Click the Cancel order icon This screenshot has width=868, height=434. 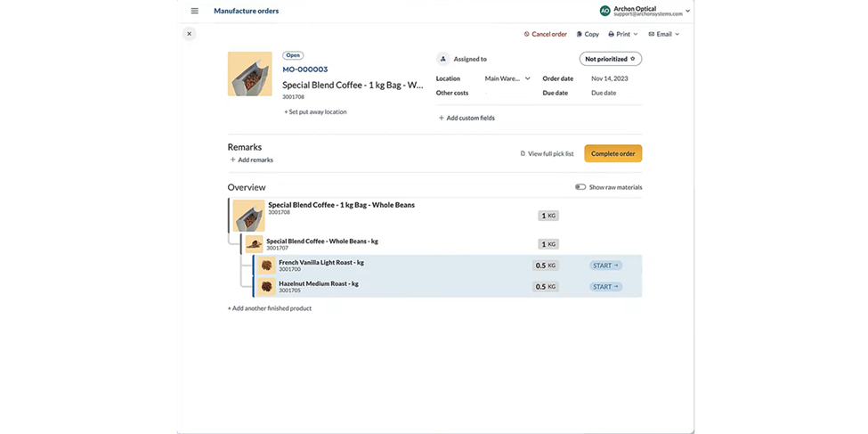point(527,34)
